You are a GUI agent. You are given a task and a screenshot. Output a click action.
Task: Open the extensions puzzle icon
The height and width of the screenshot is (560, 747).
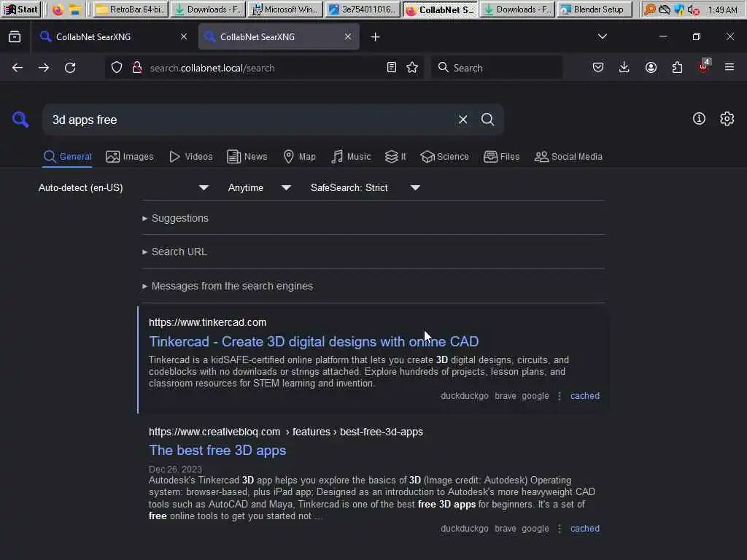pyautogui.click(x=677, y=68)
